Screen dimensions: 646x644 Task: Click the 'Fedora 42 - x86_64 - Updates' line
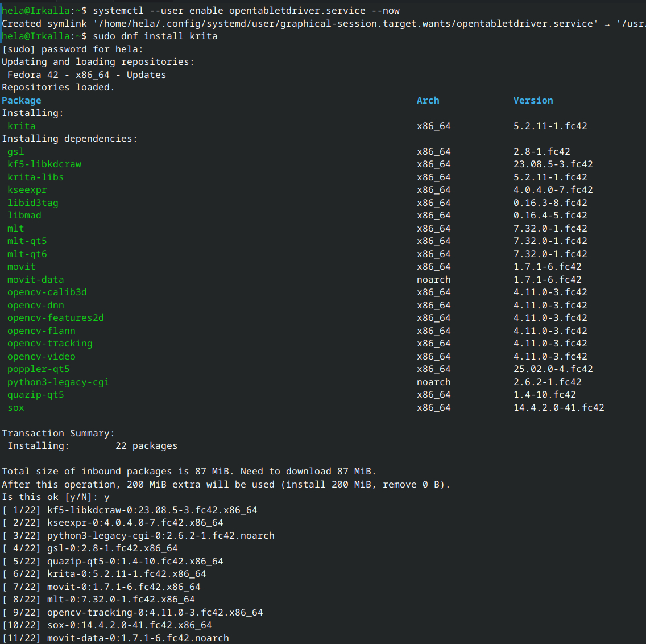coord(86,75)
